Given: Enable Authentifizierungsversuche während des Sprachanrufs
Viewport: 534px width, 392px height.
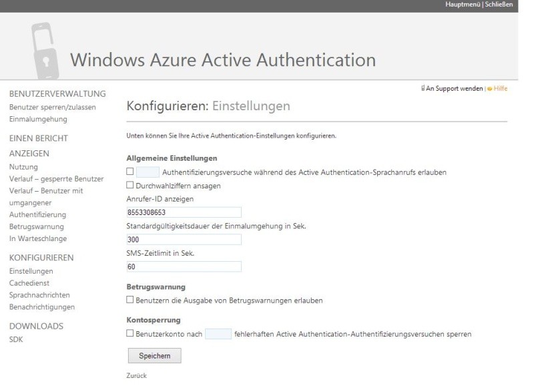Looking at the screenshot, I should click(x=131, y=170).
